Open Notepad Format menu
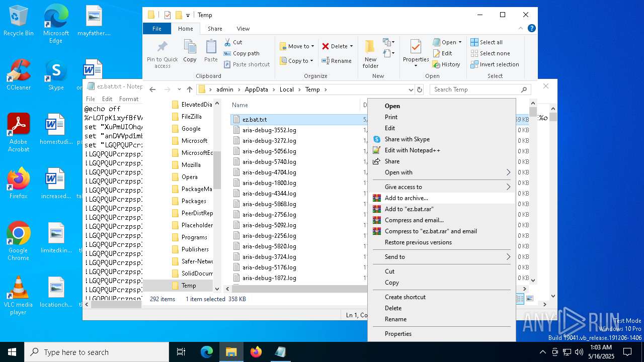The image size is (644, 362). click(129, 99)
